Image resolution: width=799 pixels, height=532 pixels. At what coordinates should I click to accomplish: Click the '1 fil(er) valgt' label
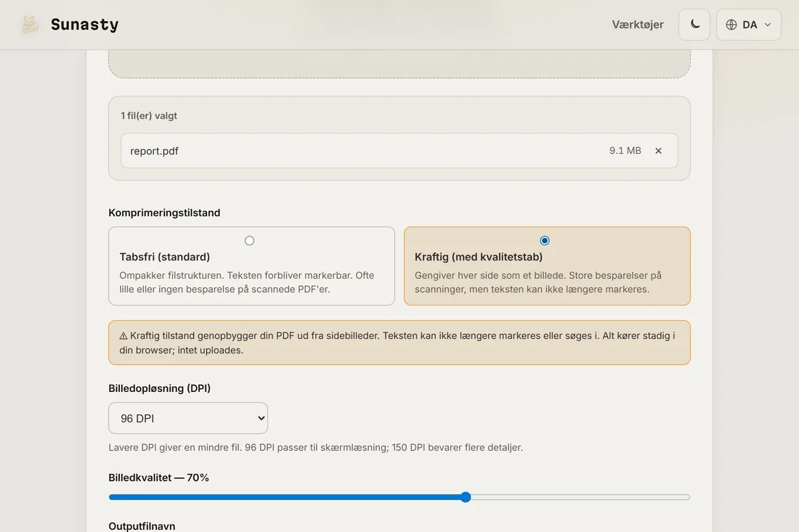click(149, 115)
